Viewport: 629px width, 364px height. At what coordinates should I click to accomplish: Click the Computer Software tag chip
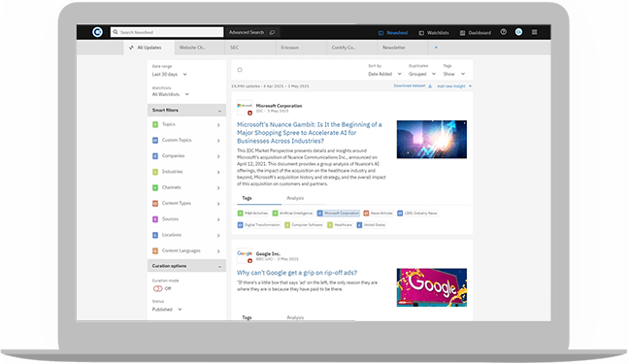(304, 225)
